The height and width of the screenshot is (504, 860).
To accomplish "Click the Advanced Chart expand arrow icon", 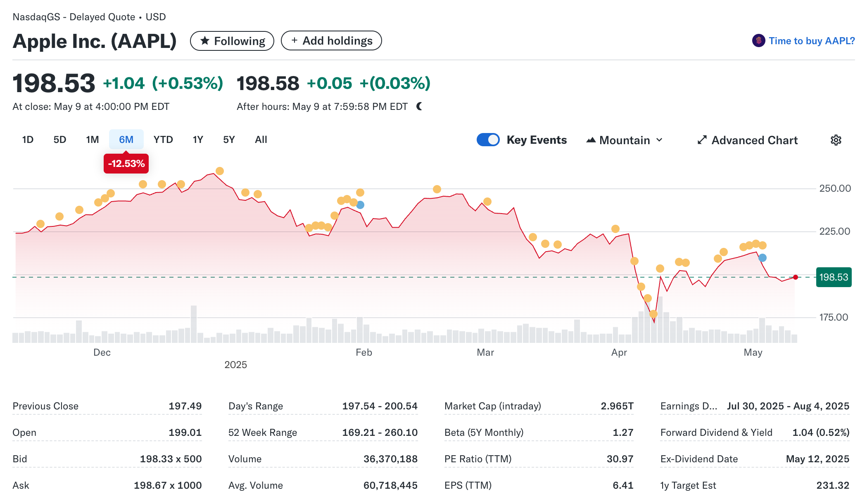I will 702,140.
